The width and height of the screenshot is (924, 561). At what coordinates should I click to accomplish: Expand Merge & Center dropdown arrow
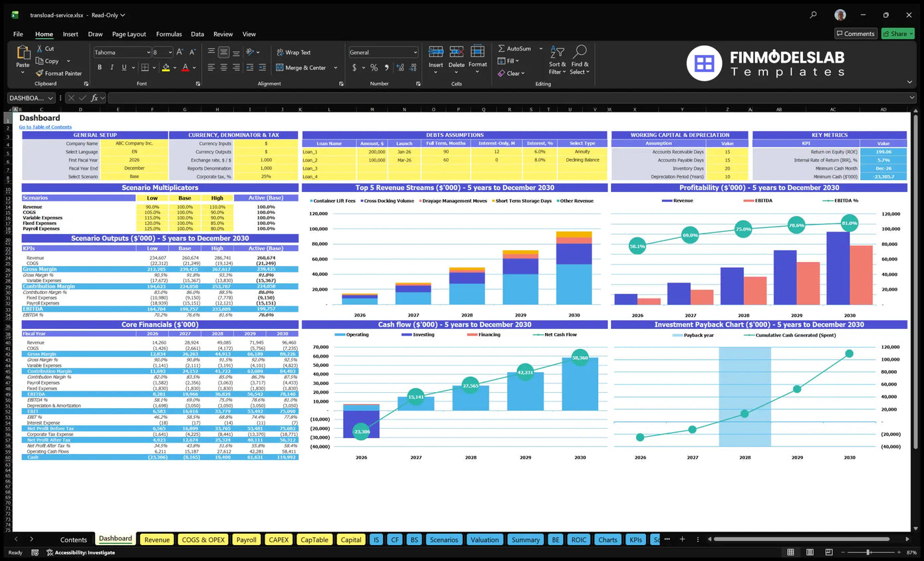click(335, 67)
